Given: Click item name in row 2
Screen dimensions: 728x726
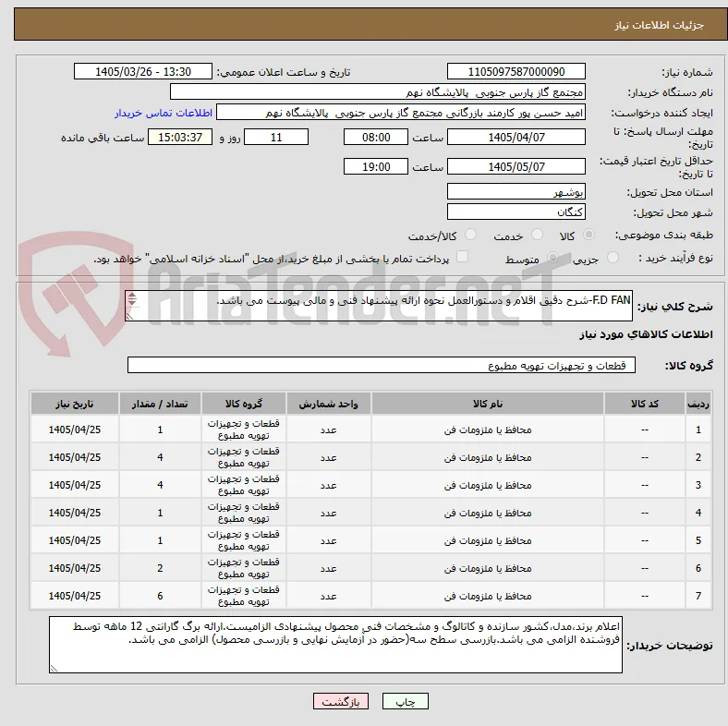Looking at the screenshot, I should coord(488,458).
